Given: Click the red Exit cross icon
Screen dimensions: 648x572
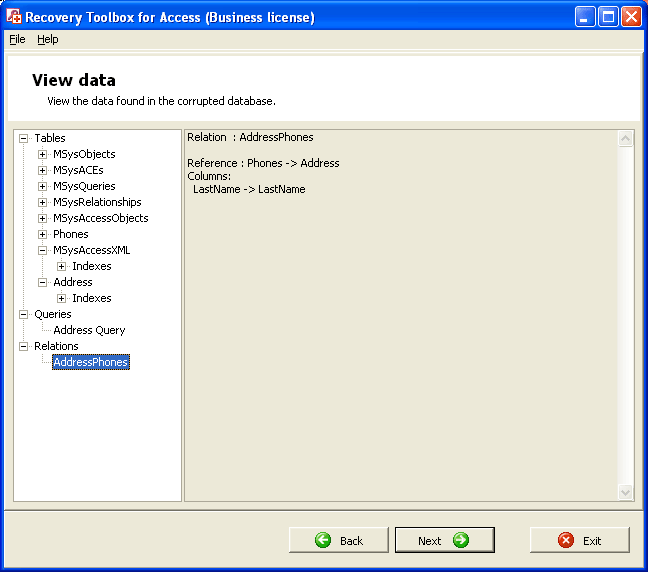Looking at the screenshot, I should [x=566, y=540].
